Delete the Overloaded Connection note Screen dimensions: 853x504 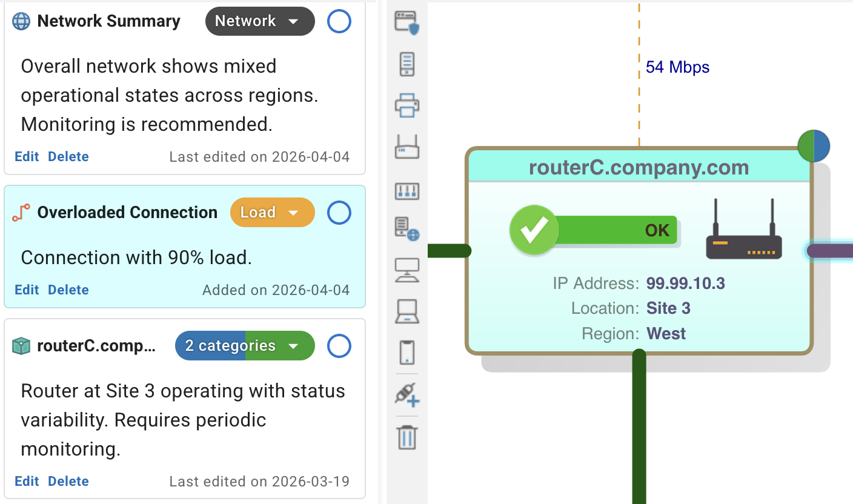[x=68, y=290]
